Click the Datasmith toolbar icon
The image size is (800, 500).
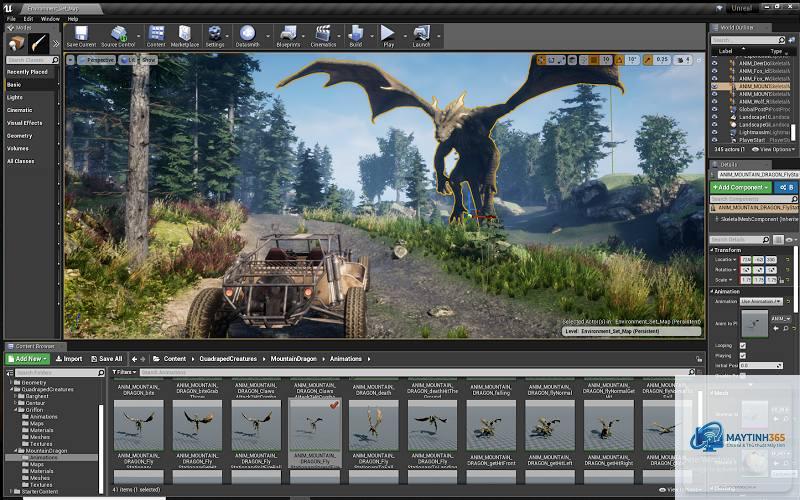(x=247, y=36)
